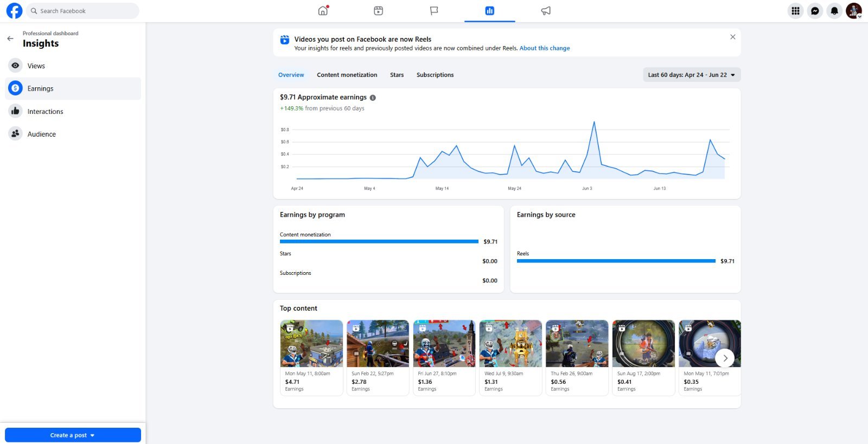Image resolution: width=868 pixels, height=444 pixels.
Task: Click the Earnings by program heading
Action: point(312,215)
